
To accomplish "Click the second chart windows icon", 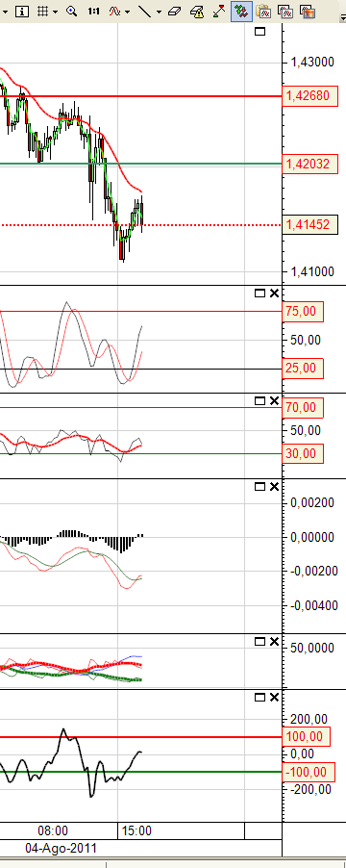I will (x=285, y=12).
